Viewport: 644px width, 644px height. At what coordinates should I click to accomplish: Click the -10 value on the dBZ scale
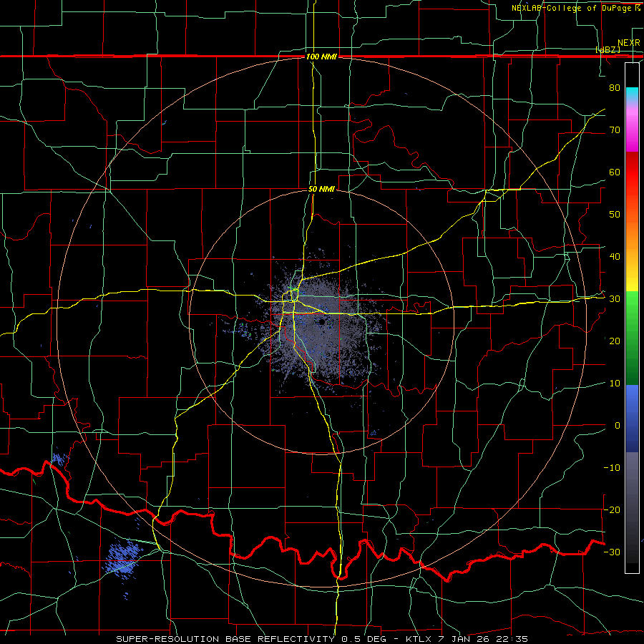(x=612, y=468)
